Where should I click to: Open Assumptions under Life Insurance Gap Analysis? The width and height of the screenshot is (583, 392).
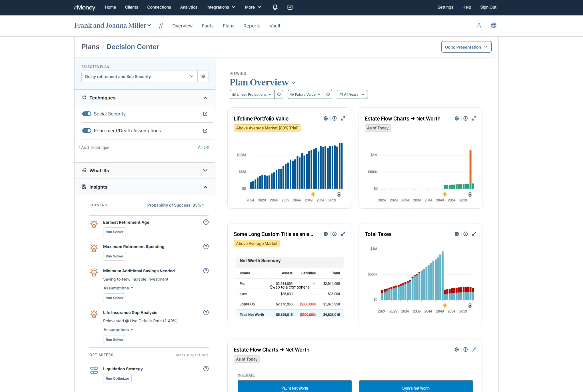pyautogui.click(x=118, y=329)
